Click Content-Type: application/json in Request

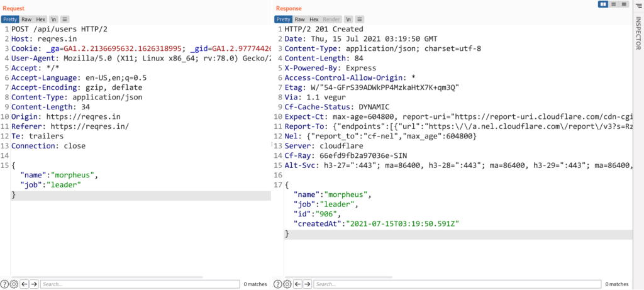[x=77, y=98]
